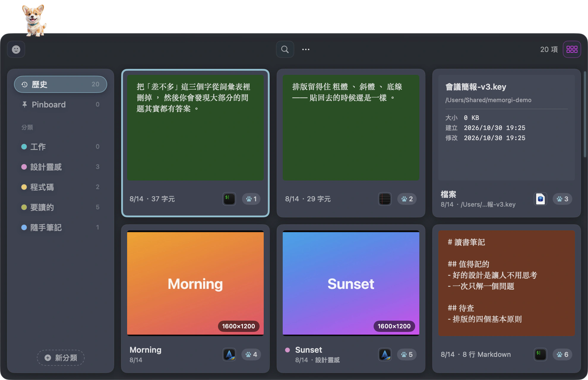Click the history clock icon in 歷史
The image size is (588, 380).
pyautogui.click(x=25, y=85)
